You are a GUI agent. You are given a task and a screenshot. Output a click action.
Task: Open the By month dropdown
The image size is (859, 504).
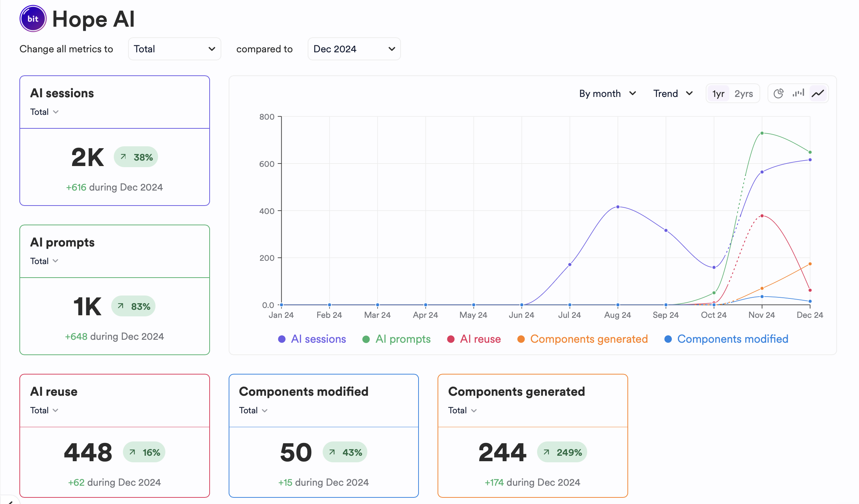point(607,94)
